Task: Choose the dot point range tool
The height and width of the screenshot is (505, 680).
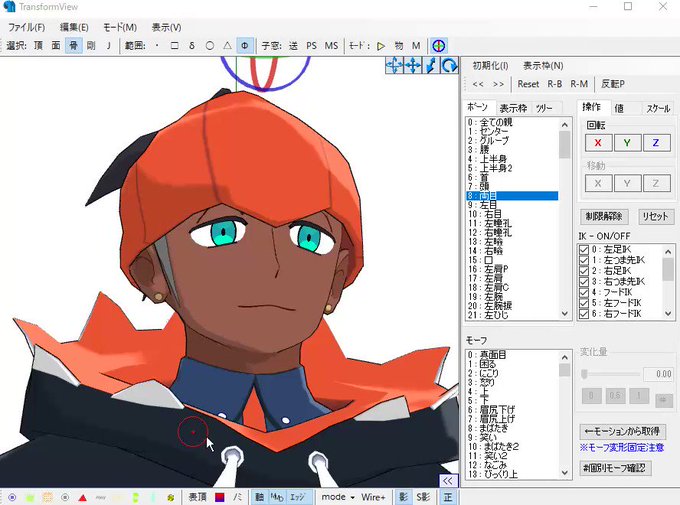Action: click(157, 46)
